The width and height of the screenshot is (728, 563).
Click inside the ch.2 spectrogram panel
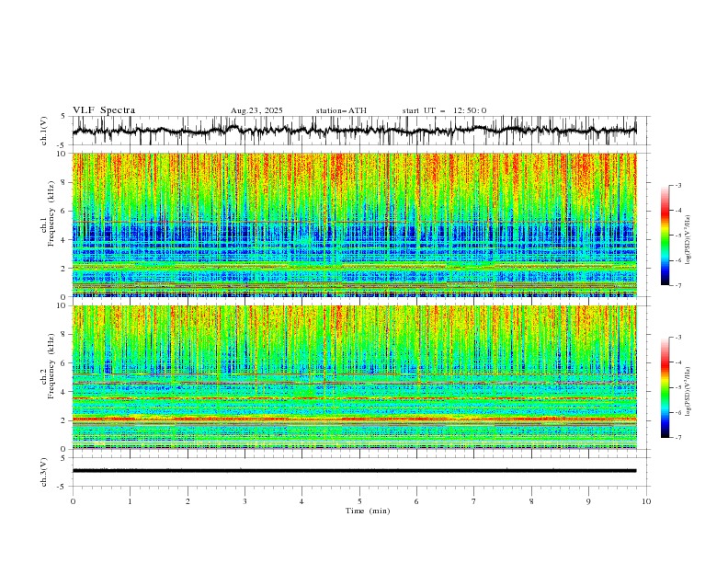coord(354,377)
